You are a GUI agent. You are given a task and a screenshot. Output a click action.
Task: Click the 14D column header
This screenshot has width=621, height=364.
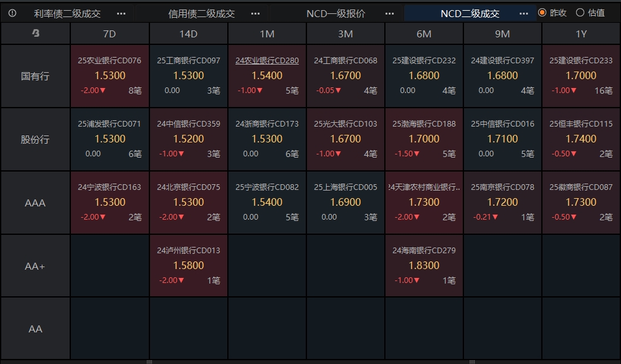(x=189, y=34)
